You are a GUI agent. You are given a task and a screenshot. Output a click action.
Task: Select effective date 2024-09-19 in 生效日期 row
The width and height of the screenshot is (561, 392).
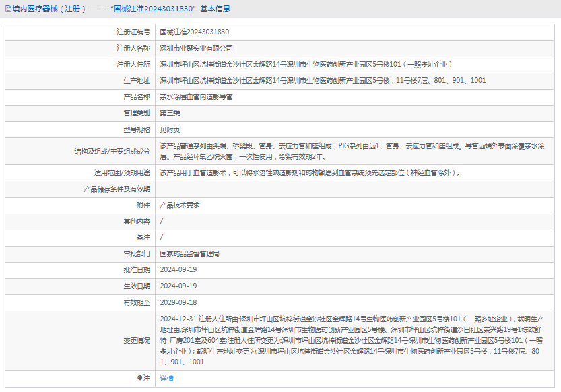(178, 286)
